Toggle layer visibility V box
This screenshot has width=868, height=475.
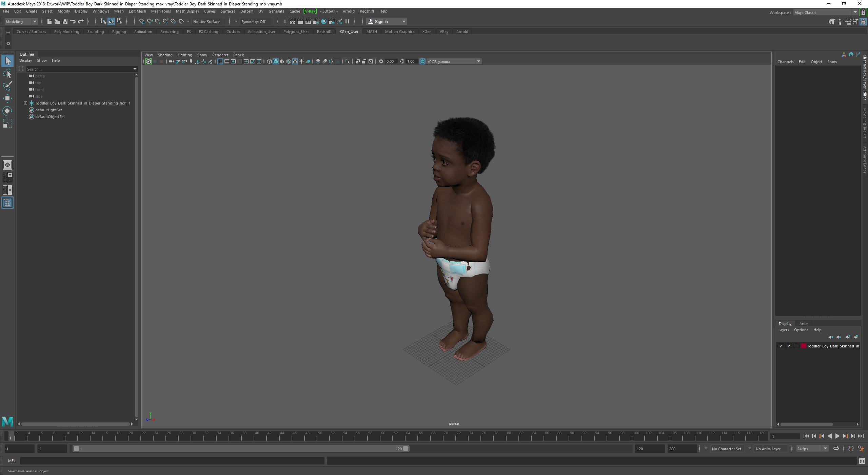click(781, 346)
